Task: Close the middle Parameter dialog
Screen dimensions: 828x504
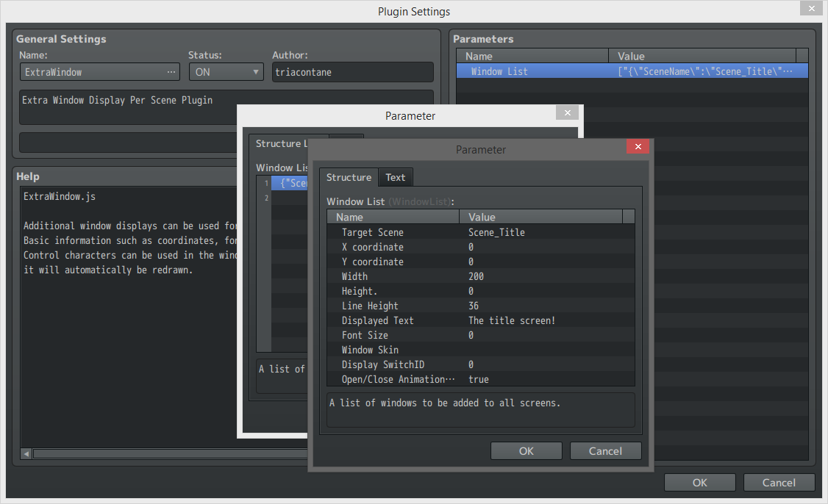Action: [x=567, y=112]
